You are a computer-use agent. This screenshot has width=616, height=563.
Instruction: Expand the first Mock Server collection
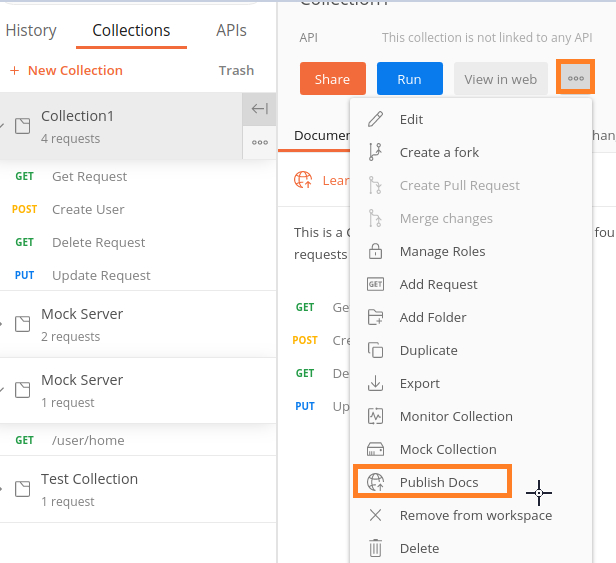4,324
